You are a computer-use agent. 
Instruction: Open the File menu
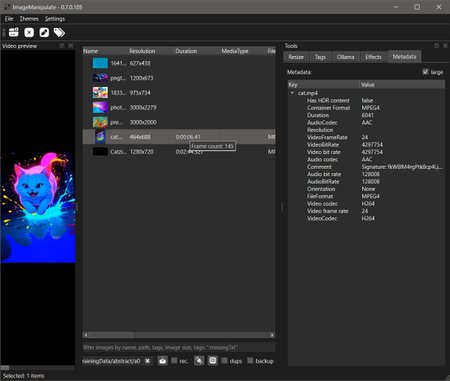(x=9, y=19)
